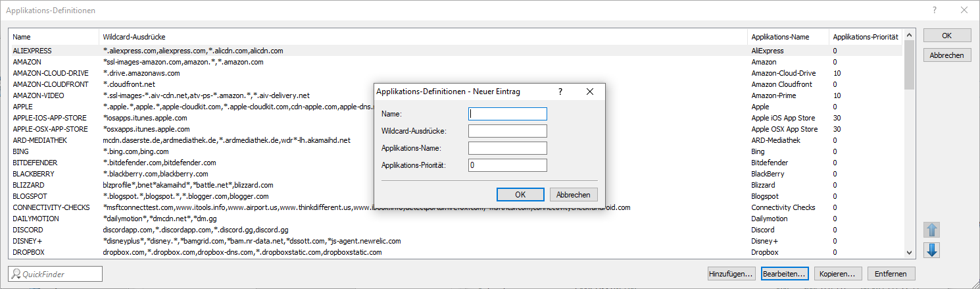Click the Hinzufügen... button
980x289 pixels.
tap(731, 273)
